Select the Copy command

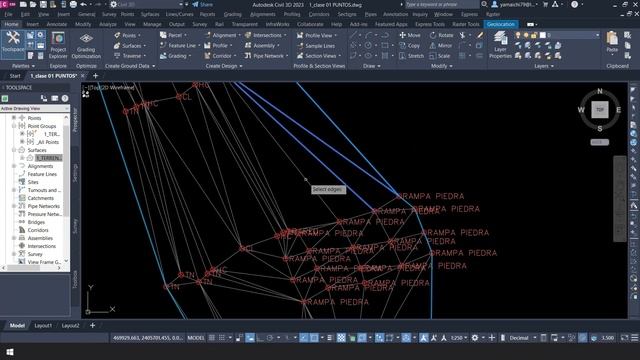click(x=410, y=46)
